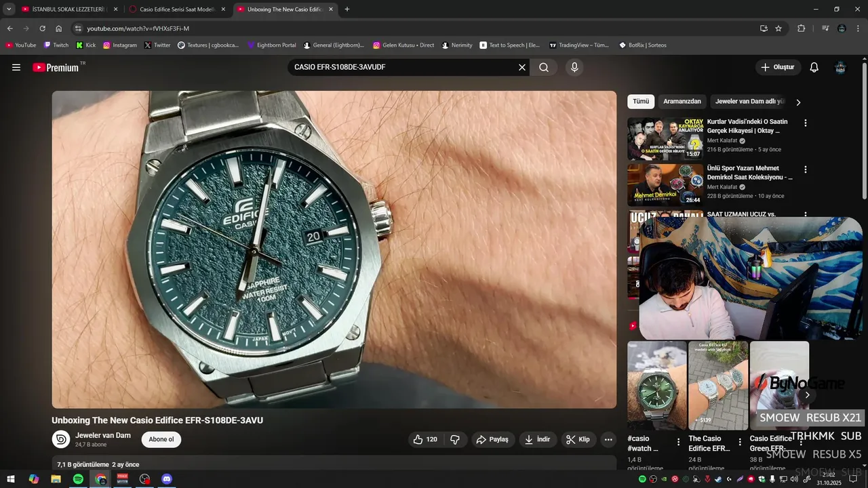This screenshot has width=868, height=488.
Task: Open the Chrome profile avatar
Action: click(x=842, y=28)
